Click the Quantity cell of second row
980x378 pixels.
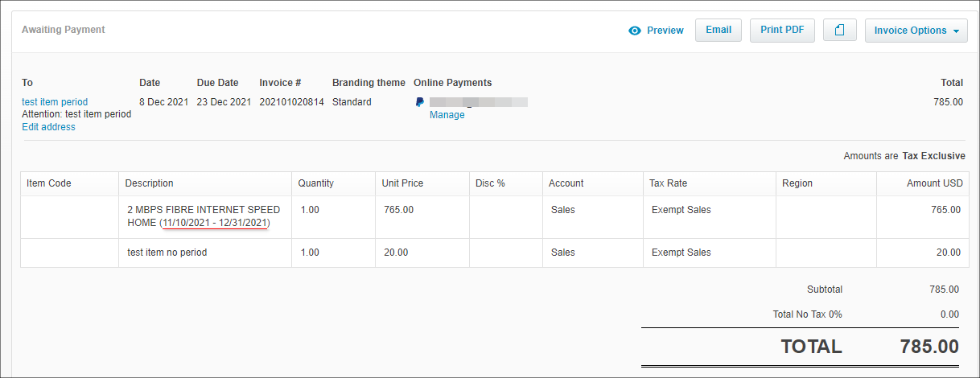click(333, 253)
